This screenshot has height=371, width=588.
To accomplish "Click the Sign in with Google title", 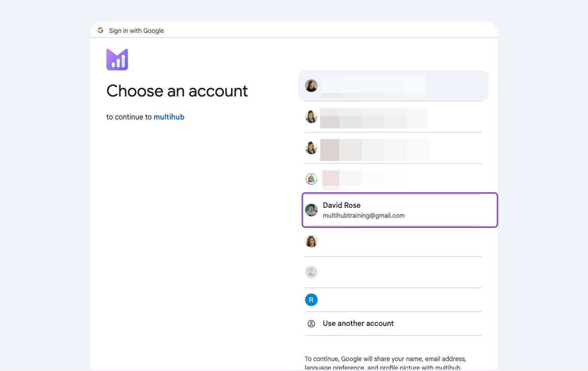I will [136, 30].
